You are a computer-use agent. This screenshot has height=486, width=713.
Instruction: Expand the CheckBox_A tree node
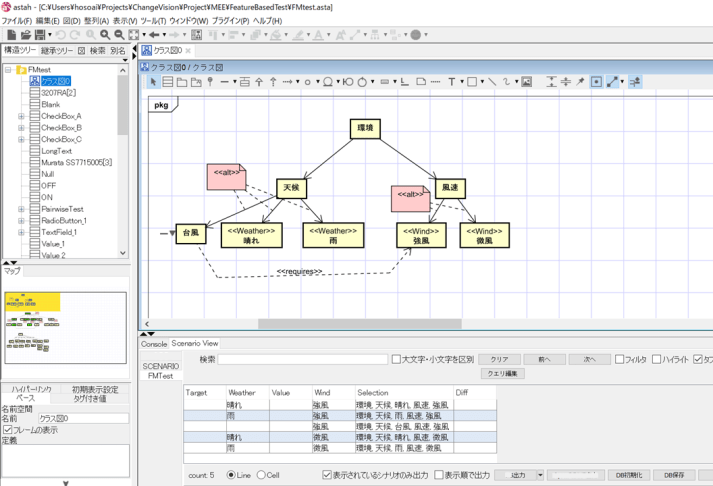point(21,116)
